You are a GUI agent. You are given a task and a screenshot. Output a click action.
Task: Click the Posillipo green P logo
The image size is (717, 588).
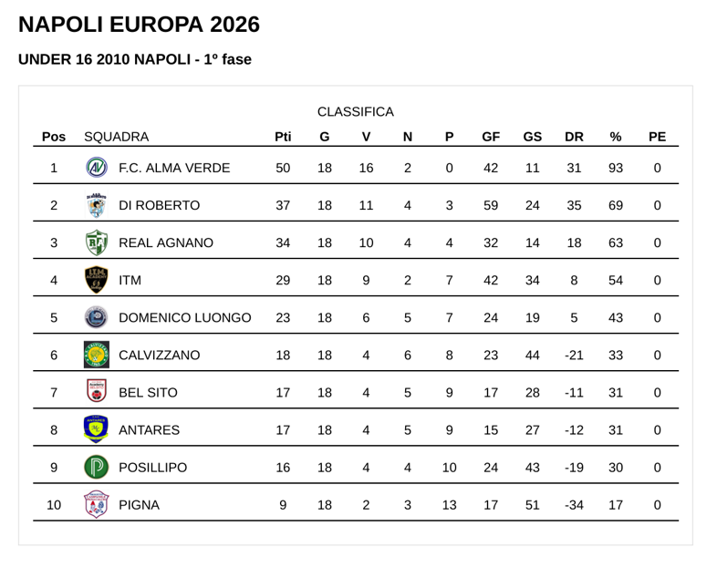(96, 467)
